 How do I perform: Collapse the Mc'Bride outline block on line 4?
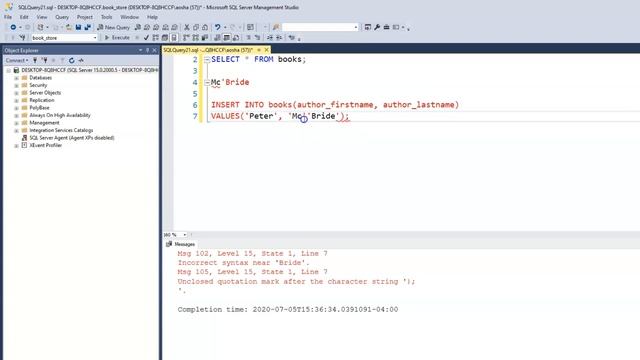tap(207, 82)
